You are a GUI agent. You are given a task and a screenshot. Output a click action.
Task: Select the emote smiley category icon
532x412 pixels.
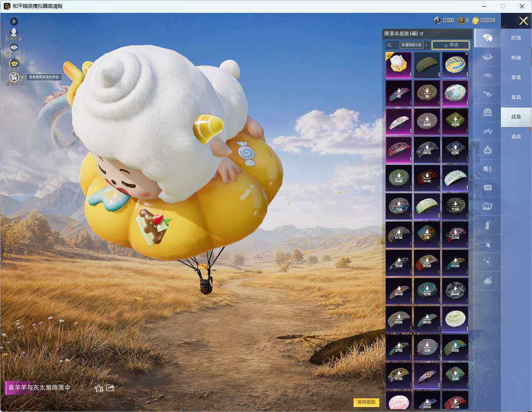pos(487,113)
